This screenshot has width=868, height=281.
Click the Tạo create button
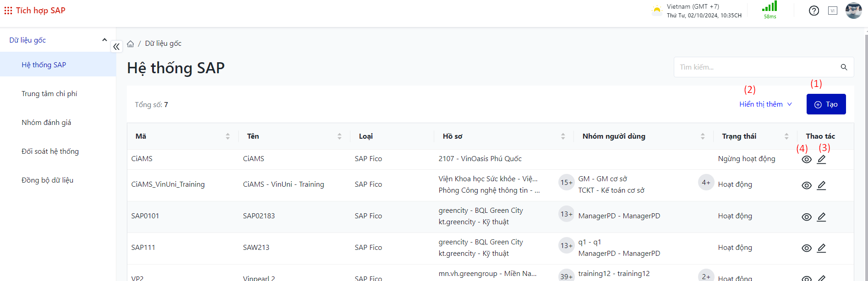(x=826, y=104)
